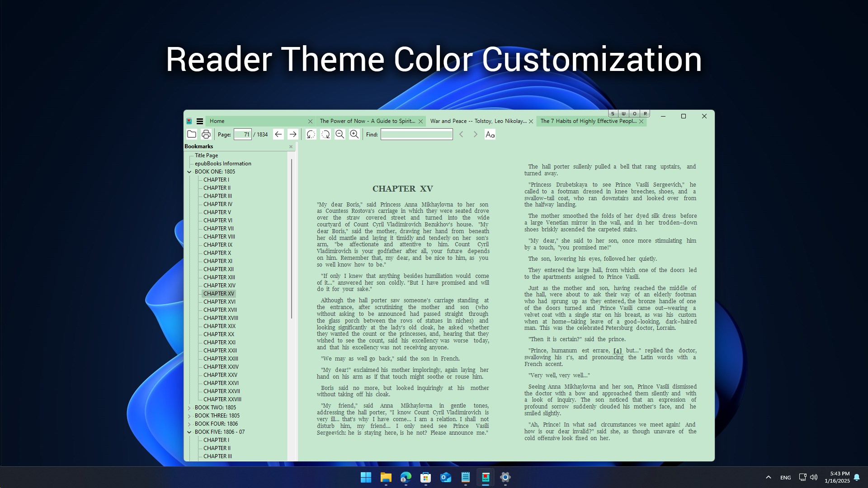
Task: Switch to the War and Peace tab
Action: (477, 121)
